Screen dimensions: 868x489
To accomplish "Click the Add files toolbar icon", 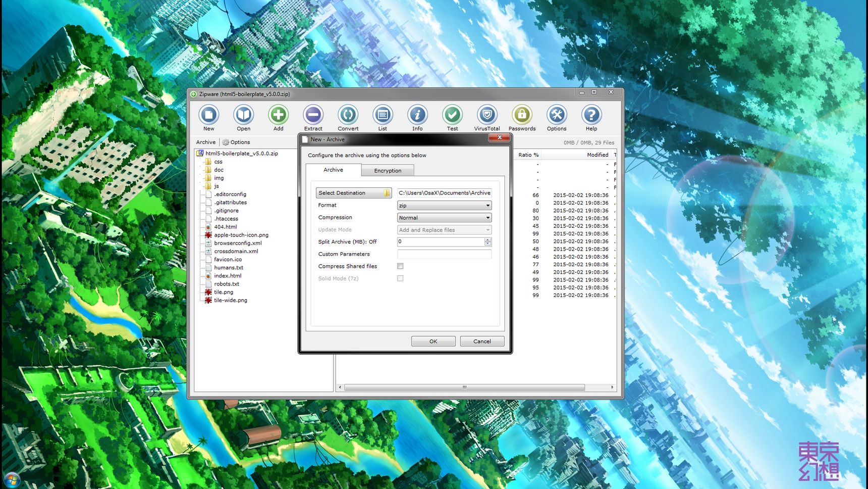I will pyautogui.click(x=278, y=115).
